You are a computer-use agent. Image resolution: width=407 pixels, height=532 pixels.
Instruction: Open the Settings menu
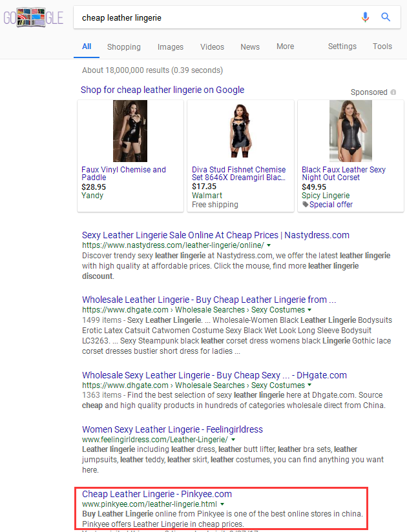tap(342, 46)
